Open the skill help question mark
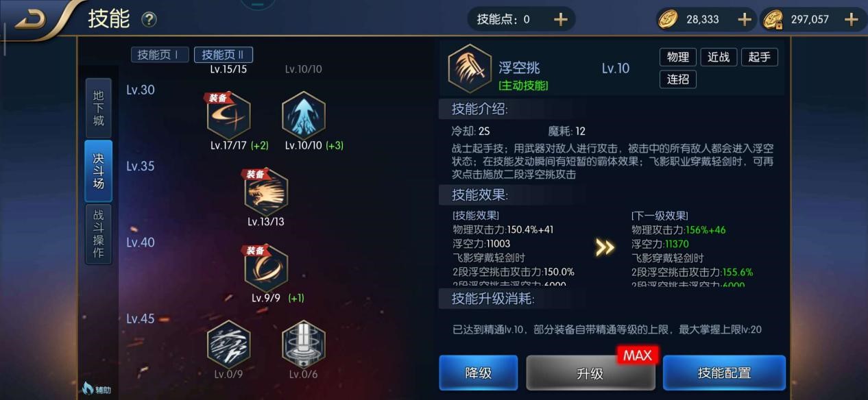The height and width of the screenshot is (400, 868). click(x=149, y=20)
